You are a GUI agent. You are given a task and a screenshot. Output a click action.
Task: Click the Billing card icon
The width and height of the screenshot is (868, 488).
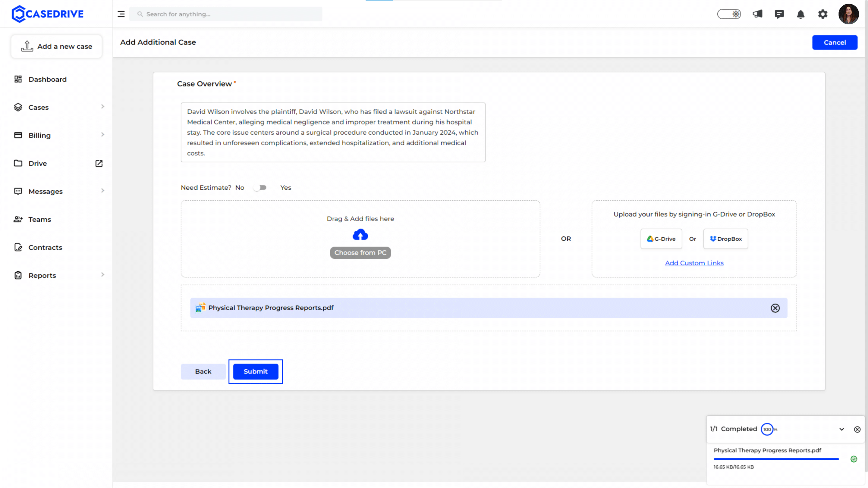pos(18,135)
